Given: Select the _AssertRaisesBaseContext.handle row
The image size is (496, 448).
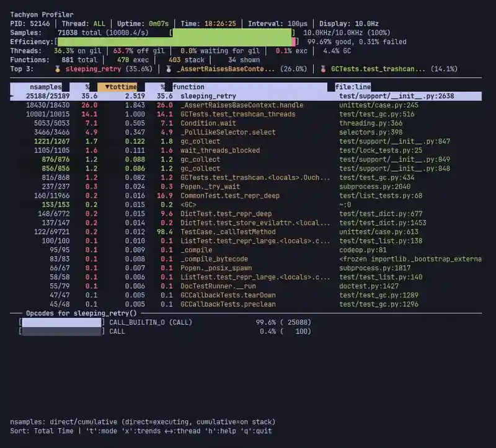Looking at the screenshot, I should click(x=186, y=105).
